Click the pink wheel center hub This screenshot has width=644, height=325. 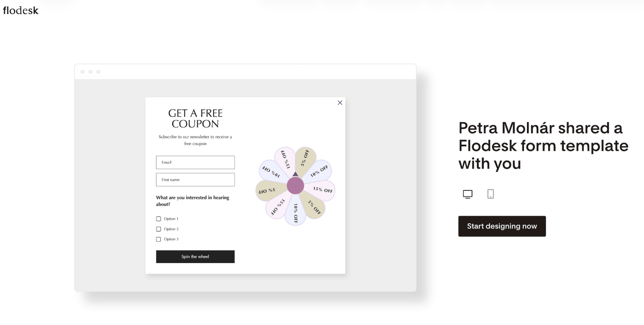(295, 186)
